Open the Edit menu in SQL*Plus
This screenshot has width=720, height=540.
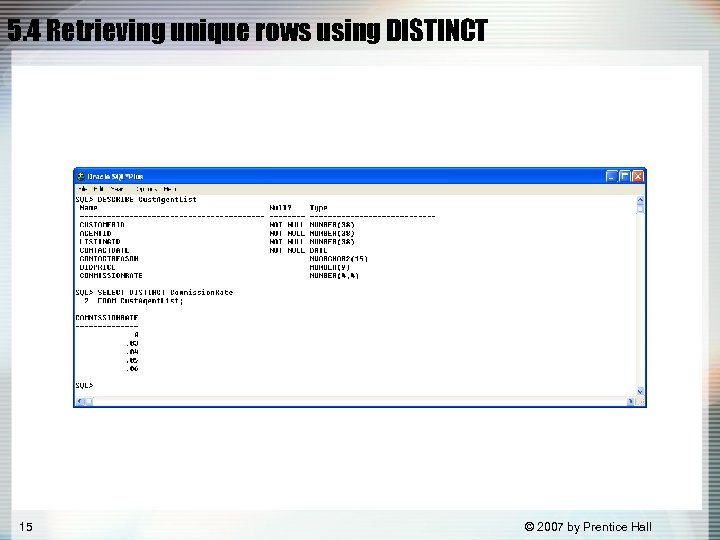click(98, 189)
